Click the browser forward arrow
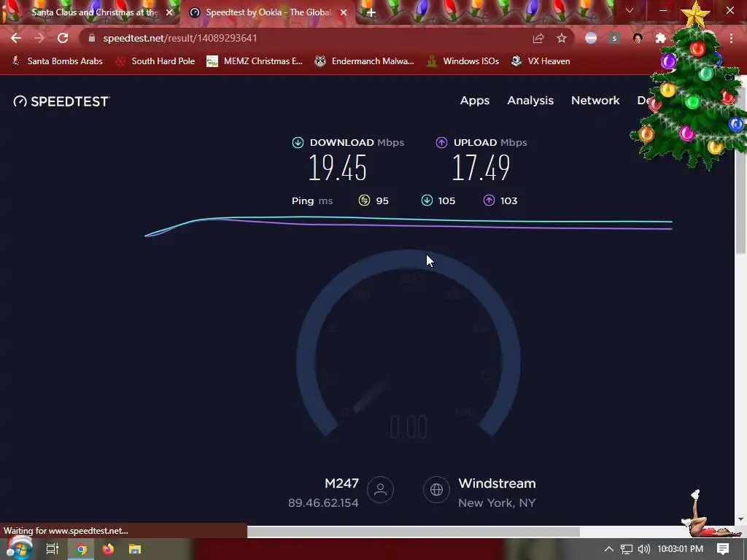Screen dimensions: 747x560 tap(39, 38)
